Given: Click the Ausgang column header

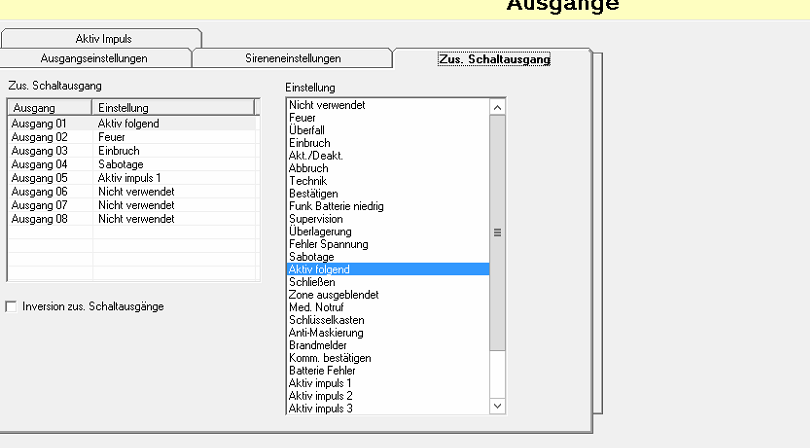Looking at the screenshot, I should [49, 107].
